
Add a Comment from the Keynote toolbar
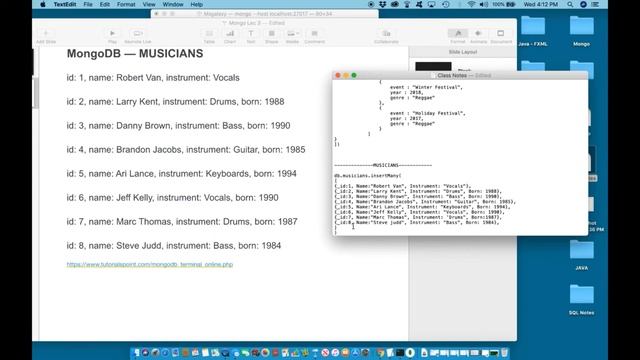(x=314, y=36)
